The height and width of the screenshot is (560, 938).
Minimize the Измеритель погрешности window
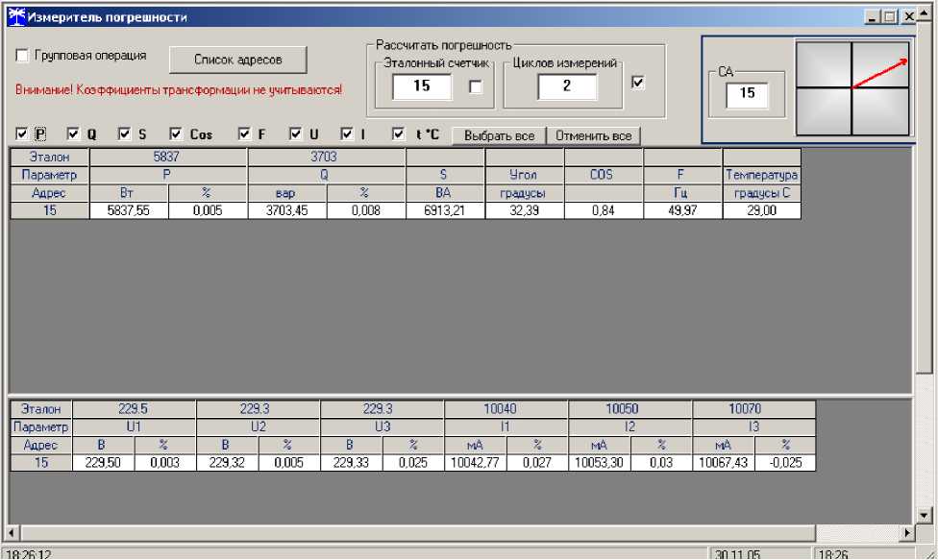pyautogui.click(x=873, y=16)
